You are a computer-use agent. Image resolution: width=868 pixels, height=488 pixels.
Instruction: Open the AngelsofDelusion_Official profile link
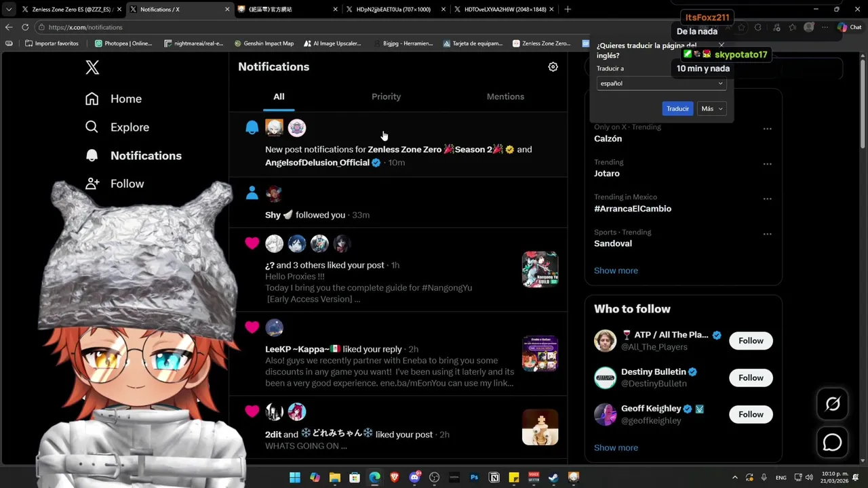tap(317, 163)
